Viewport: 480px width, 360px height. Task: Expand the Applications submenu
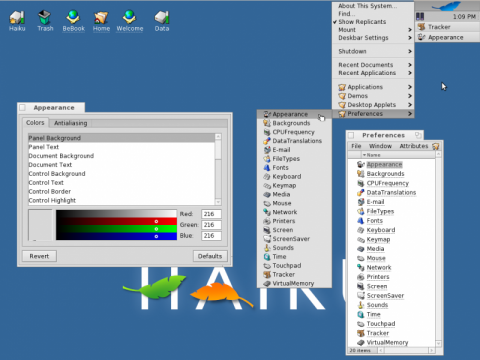373,87
